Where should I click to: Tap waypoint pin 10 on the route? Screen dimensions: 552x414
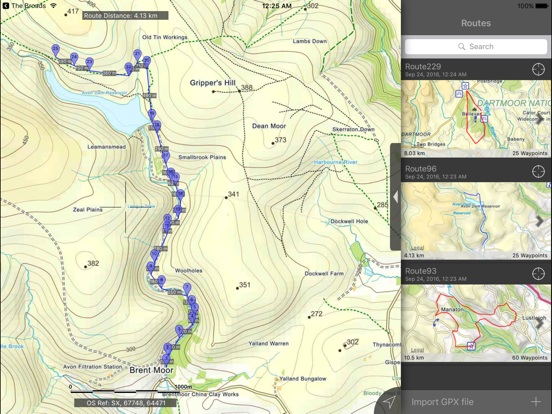coord(154,256)
